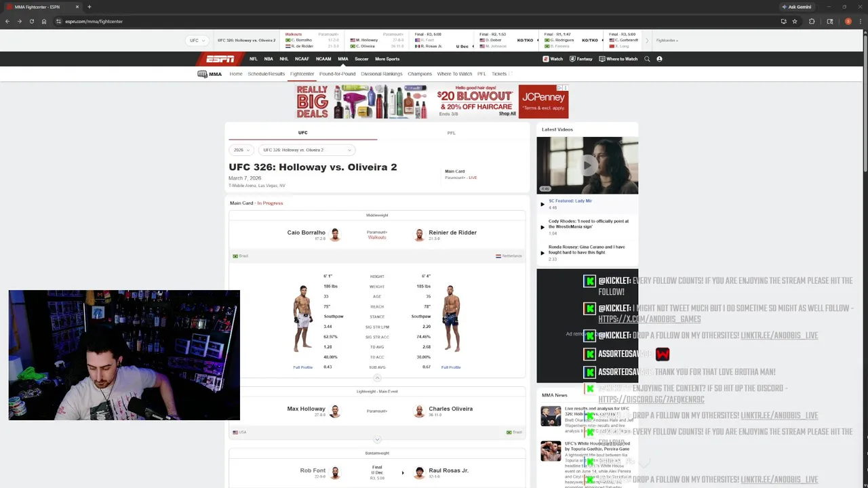868x488 pixels.
Task: Open Divisional Rankings
Action: tap(381, 74)
